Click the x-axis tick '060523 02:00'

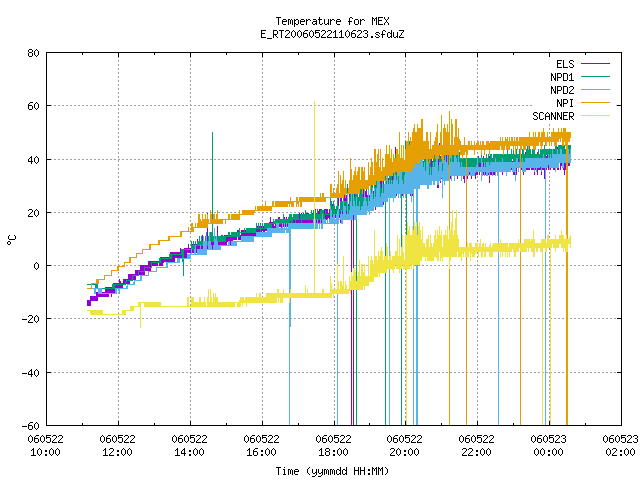pos(620,446)
